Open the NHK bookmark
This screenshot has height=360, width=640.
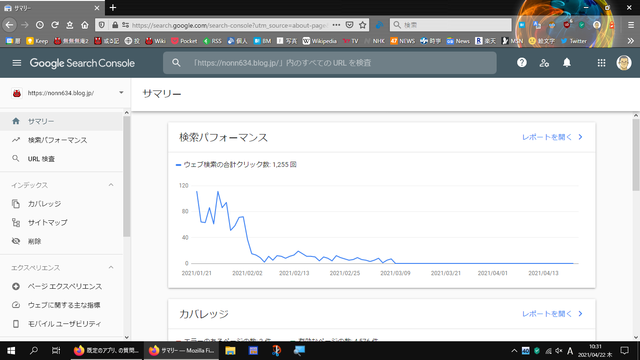pyautogui.click(x=374, y=41)
